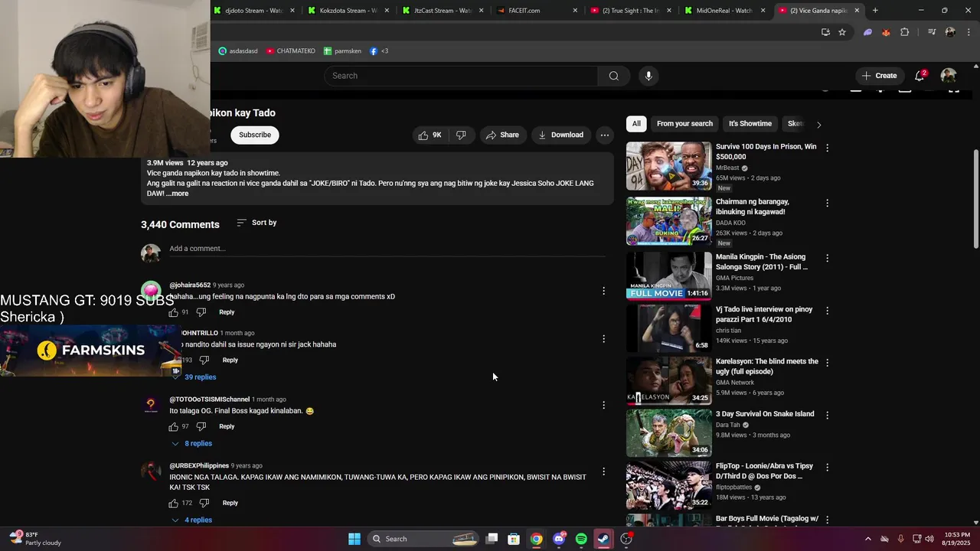This screenshot has height=551, width=980.
Task: Like the comment by @johaira5652
Action: pos(174,312)
